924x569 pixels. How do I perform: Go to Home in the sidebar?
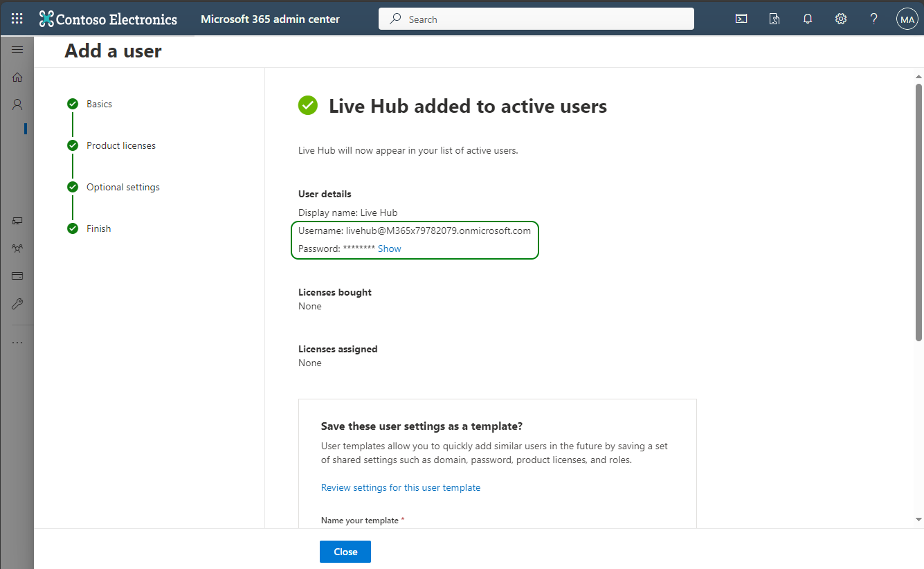point(17,77)
